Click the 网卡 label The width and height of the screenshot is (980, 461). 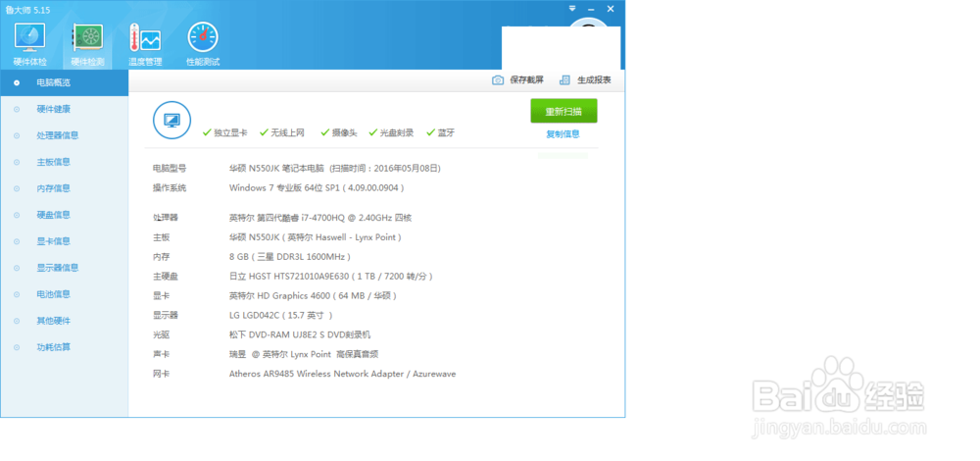coord(162,374)
